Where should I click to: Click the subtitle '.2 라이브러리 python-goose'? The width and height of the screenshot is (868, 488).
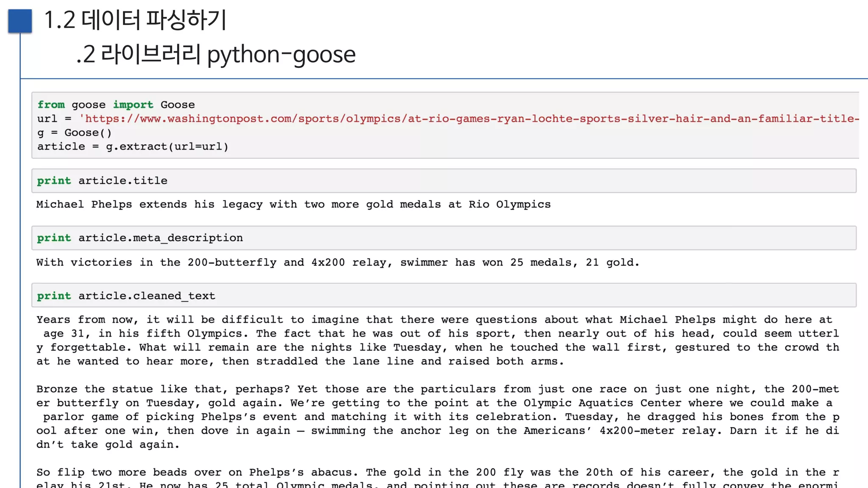tap(216, 55)
